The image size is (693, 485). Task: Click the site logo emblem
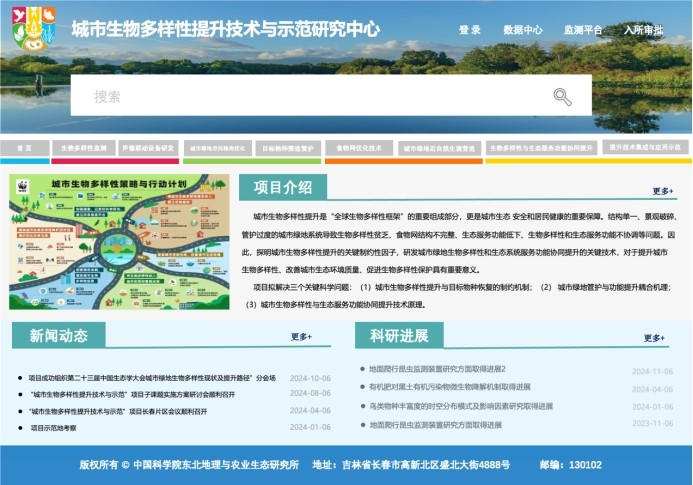coord(34,28)
